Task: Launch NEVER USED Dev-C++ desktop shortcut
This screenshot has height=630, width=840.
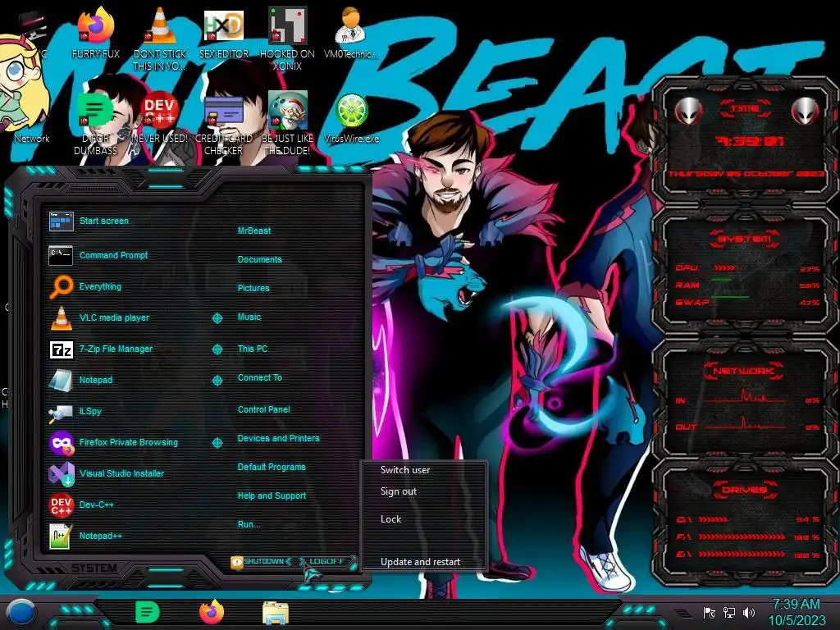Action: click(x=160, y=118)
